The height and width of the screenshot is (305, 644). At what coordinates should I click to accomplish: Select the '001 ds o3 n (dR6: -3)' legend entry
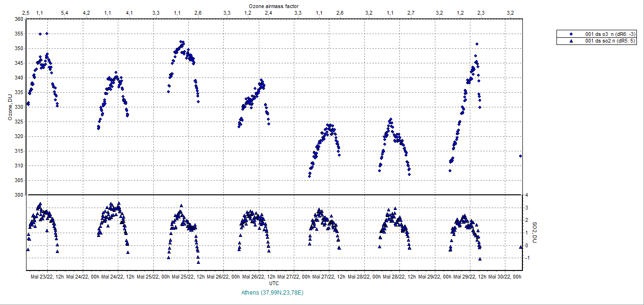pyautogui.click(x=610, y=34)
